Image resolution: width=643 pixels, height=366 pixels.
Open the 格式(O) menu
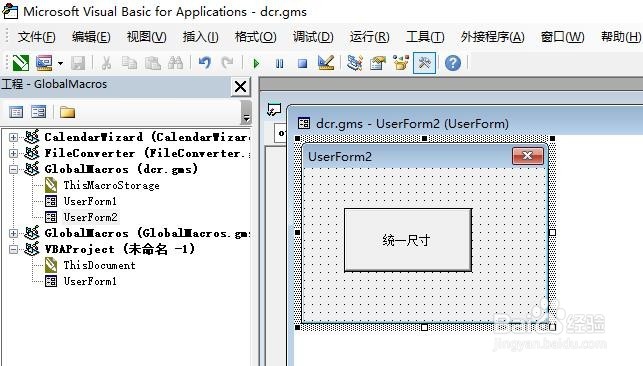point(255,37)
